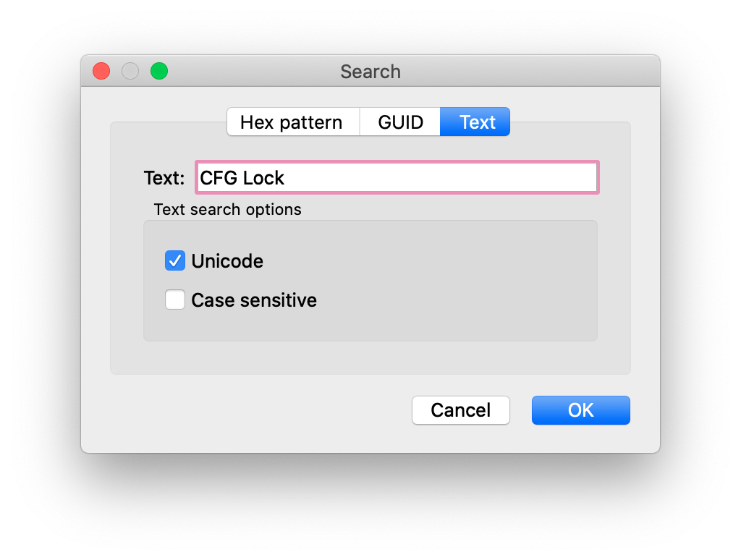This screenshot has height=560, width=741.
Task: Disable the Unicode checkbox
Action: tap(175, 260)
